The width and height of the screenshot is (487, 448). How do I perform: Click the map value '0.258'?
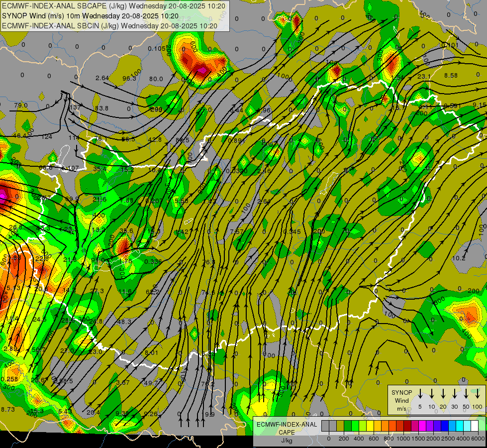click(x=9, y=379)
